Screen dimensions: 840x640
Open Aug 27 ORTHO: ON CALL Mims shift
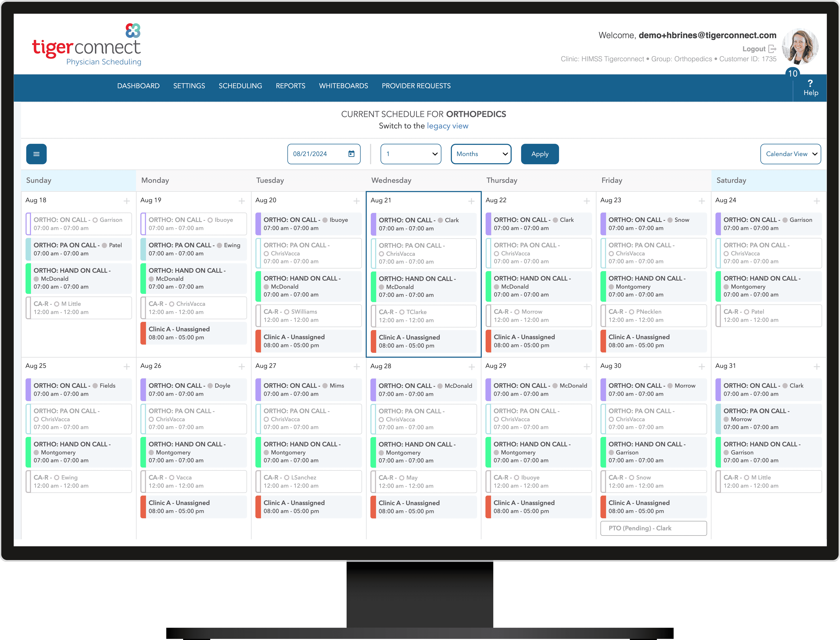pyautogui.click(x=309, y=390)
